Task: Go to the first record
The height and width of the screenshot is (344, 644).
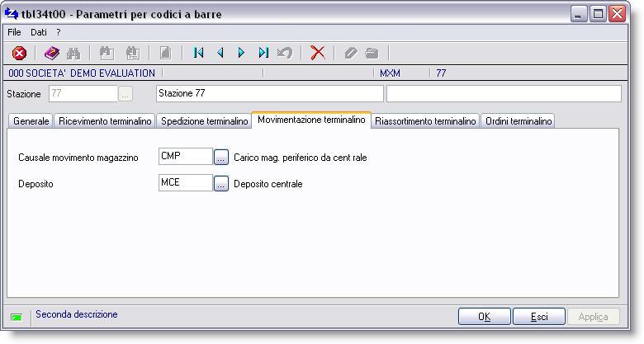Action: coord(198,53)
